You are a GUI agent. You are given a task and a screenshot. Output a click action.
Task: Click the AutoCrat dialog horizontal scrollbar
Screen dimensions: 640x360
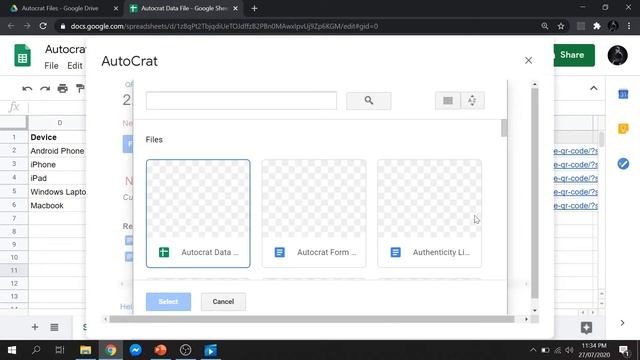coord(311,319)
